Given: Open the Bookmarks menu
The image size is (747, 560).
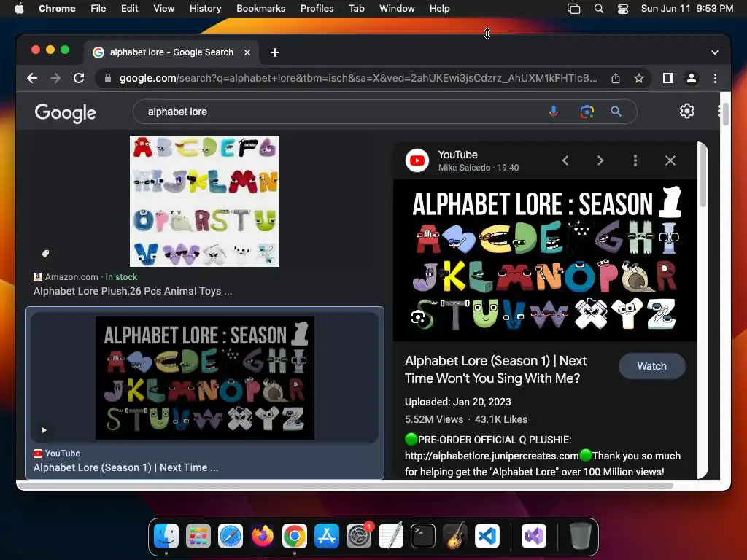Looking at the screenshot, I should [260, 8].
